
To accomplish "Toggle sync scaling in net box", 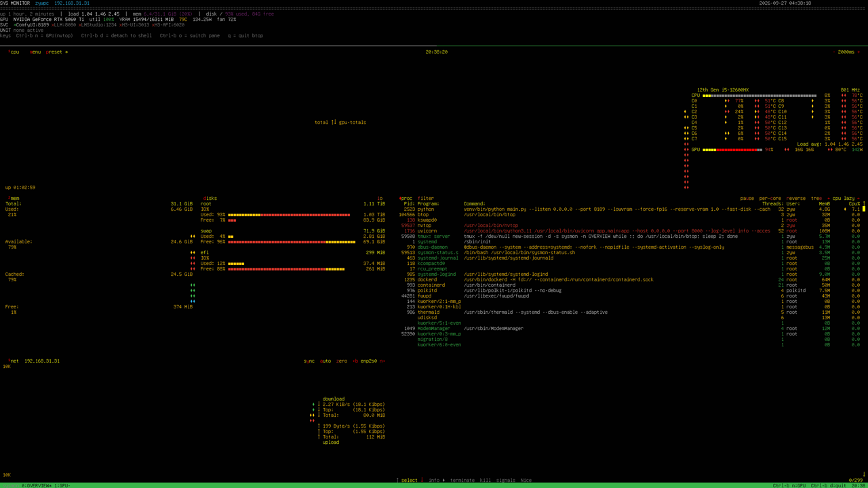I will click(x=309, y=361).
